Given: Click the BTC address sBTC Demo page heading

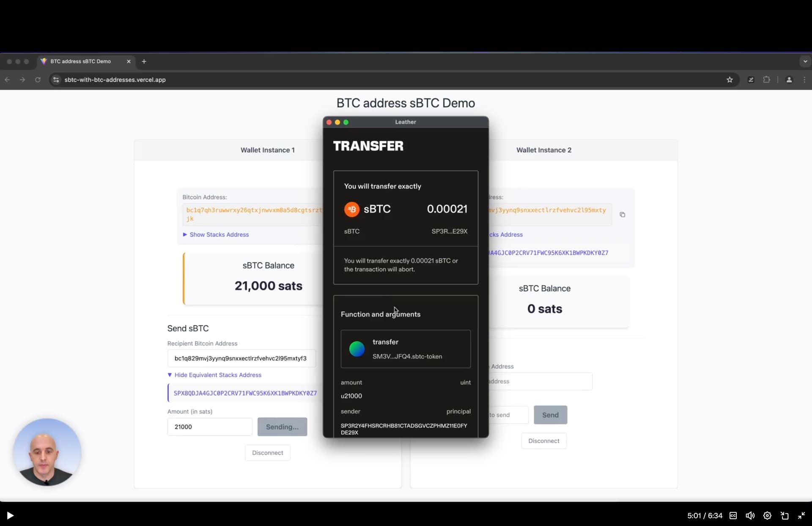Looking at the screenshot, I should 406,103.
